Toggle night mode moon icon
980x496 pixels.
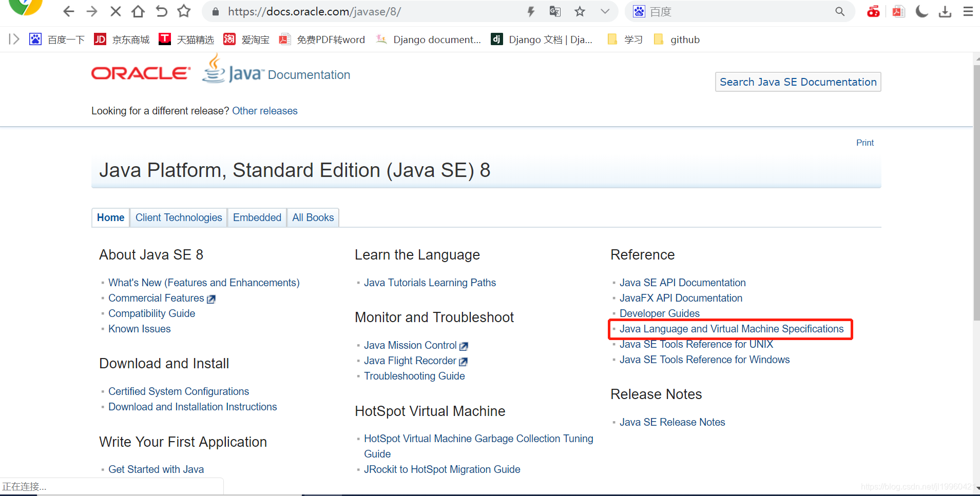click(922, 11)
